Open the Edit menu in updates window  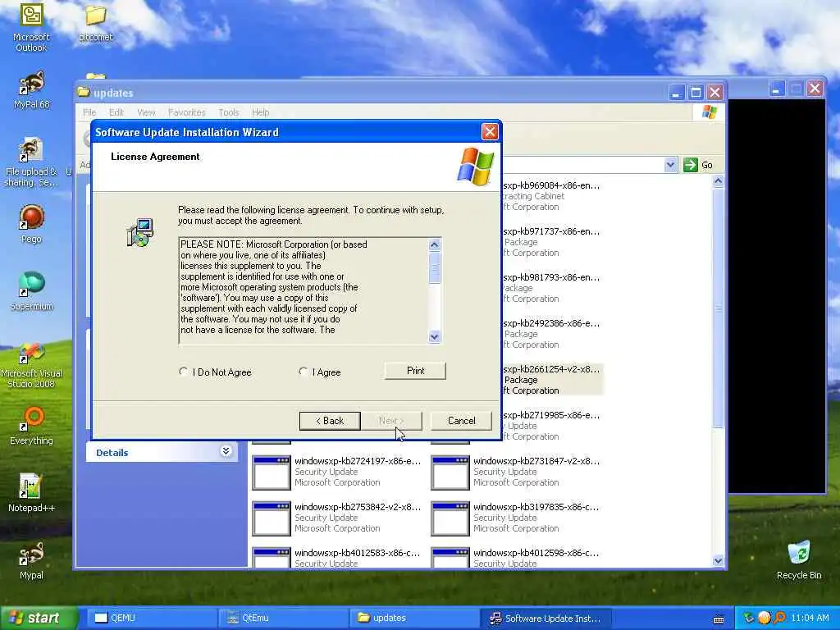[116, 112]
